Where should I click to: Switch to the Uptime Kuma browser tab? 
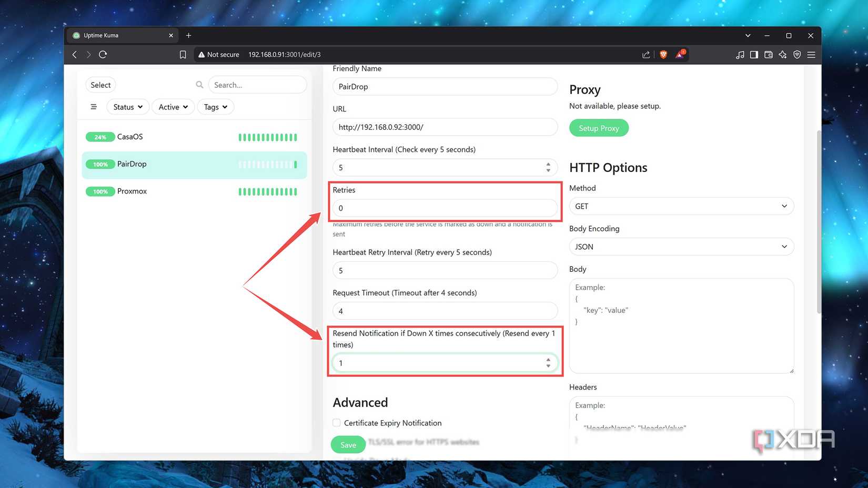coord(121,35)
